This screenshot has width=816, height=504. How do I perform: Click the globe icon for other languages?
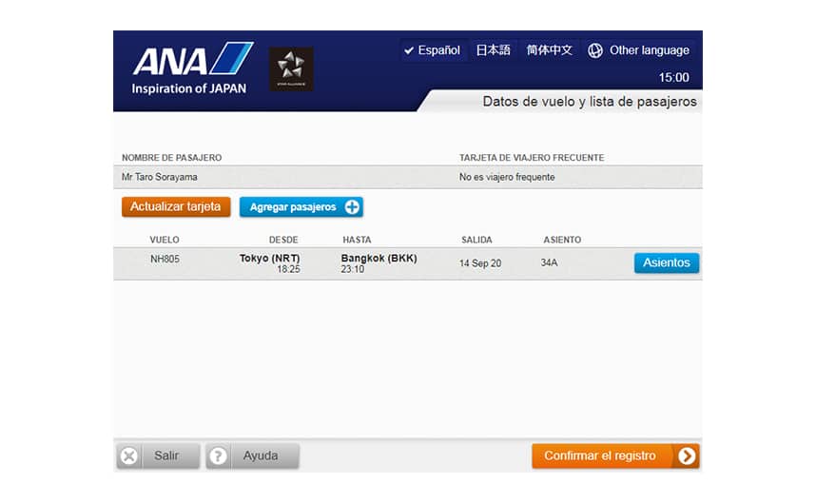click(x=595, y=50)
